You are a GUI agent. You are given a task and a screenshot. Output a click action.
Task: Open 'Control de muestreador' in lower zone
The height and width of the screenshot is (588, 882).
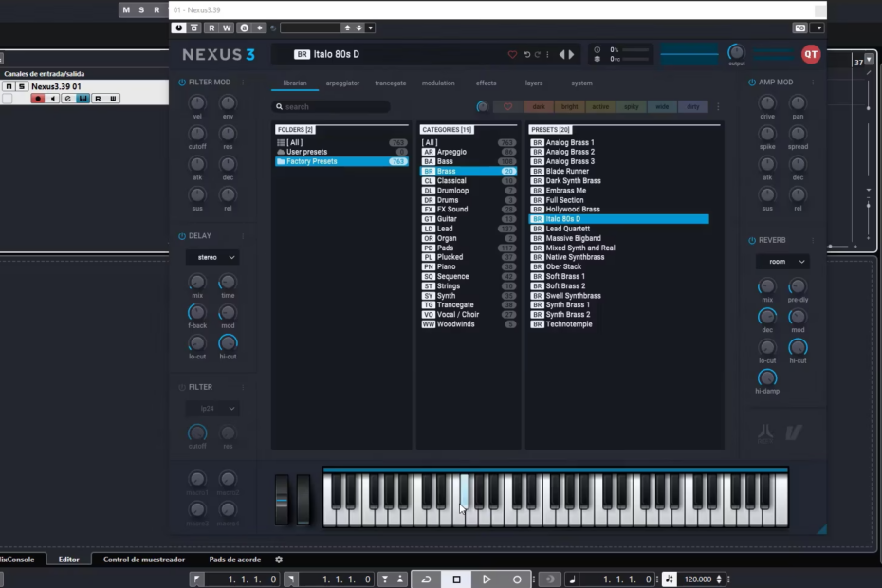pos(144,560)
